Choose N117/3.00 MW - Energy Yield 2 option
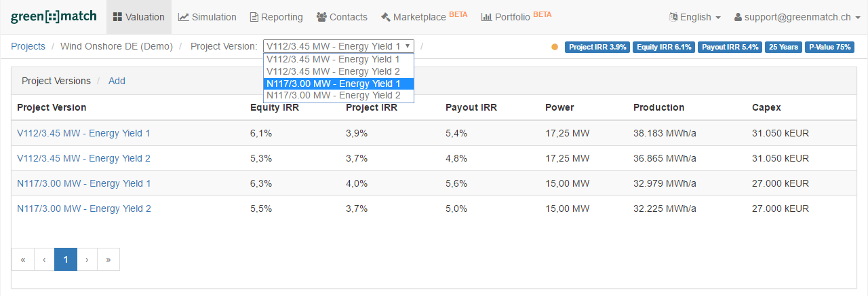Viewport: 868px width, 296px height. coord(333,96)
